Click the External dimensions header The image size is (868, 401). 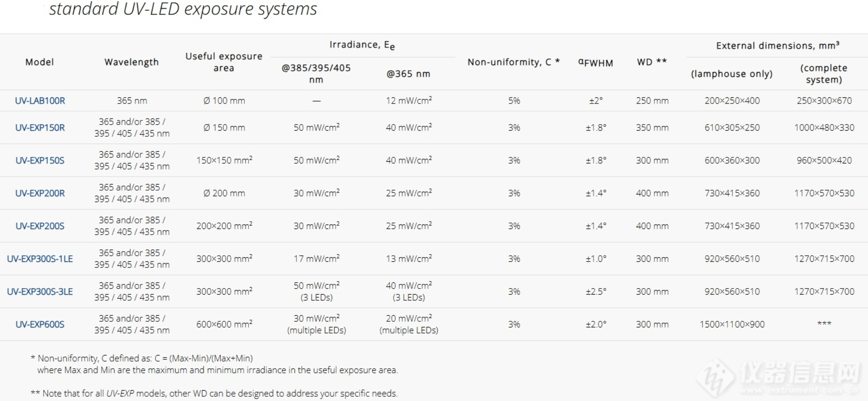pos(778,45)
